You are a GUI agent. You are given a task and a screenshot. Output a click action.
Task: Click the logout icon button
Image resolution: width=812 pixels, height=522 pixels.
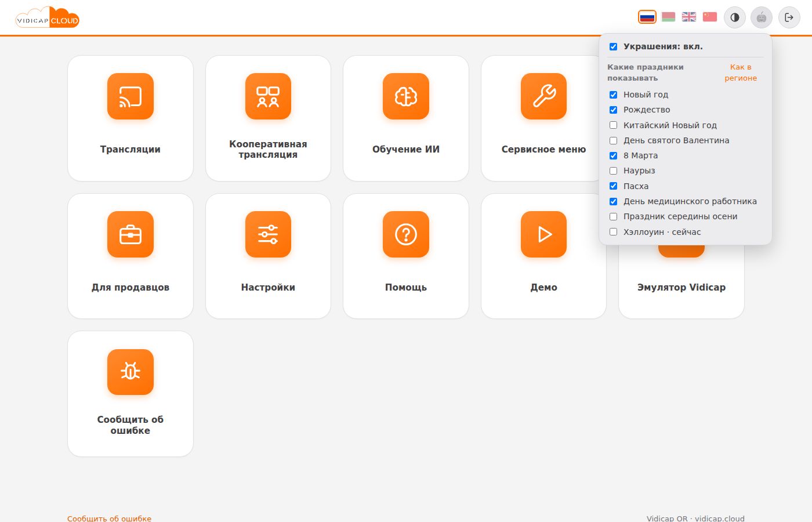(789, 17)
